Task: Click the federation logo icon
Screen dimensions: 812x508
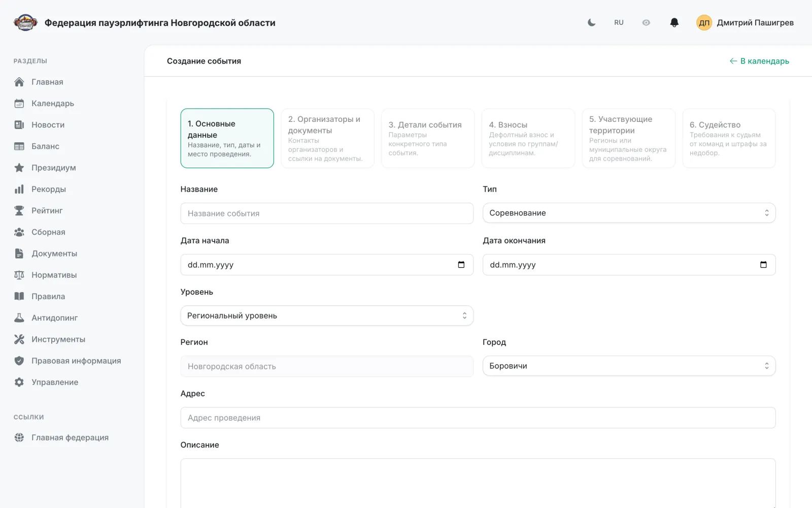Action: [x=25, y=22]
